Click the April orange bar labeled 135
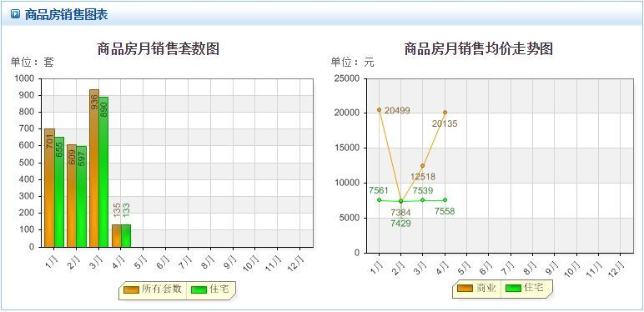 tap(117, 235)
